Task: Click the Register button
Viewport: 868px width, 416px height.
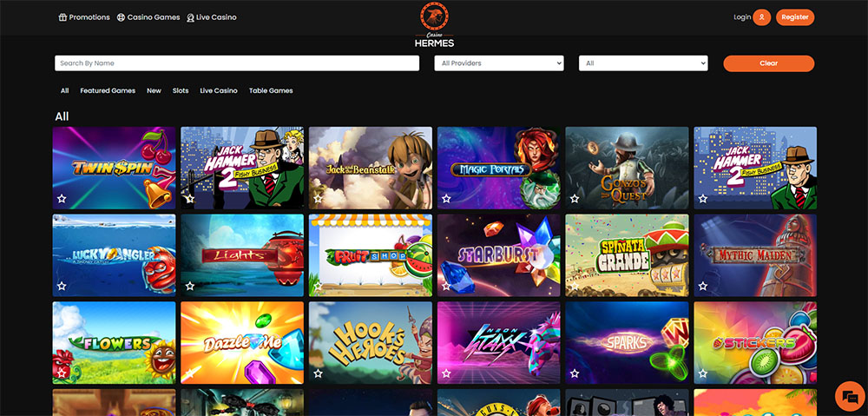Action: pyautogui.click(x=795, y=17)
